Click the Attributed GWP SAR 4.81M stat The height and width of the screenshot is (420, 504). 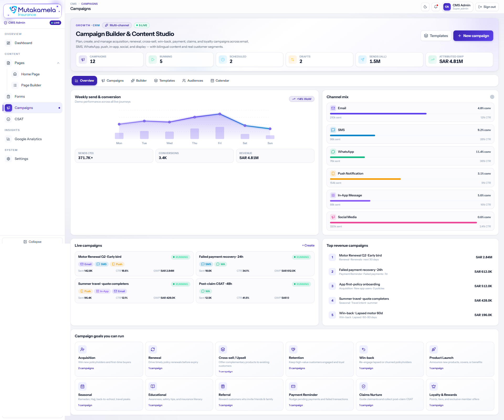click(459, 60)
